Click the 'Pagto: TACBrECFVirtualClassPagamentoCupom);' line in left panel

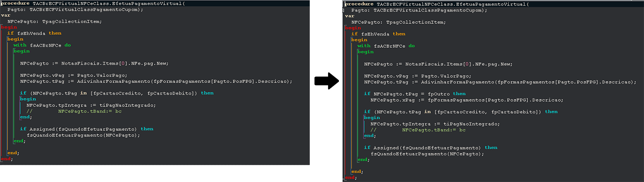tap(76, 9)
